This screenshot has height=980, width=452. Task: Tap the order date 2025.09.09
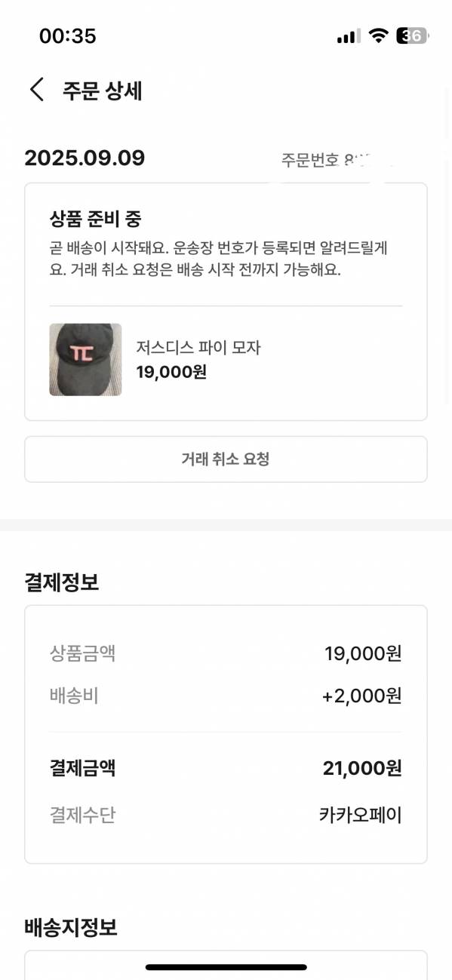(x=85, y=158)
